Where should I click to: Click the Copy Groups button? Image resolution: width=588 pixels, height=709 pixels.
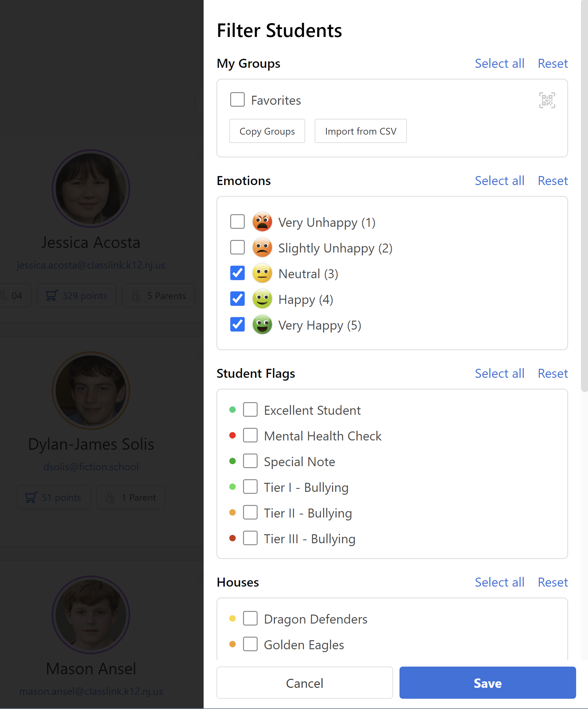(x=267, y=131)
